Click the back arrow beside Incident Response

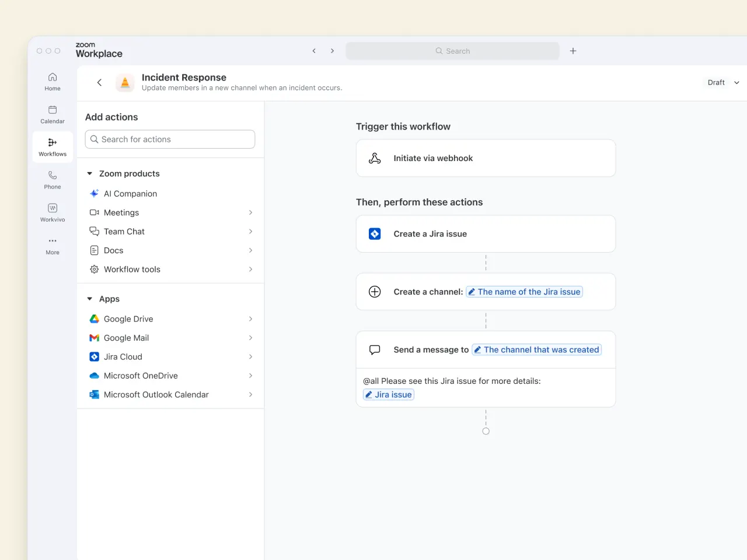pyautogui.click(x=99, y=82)
